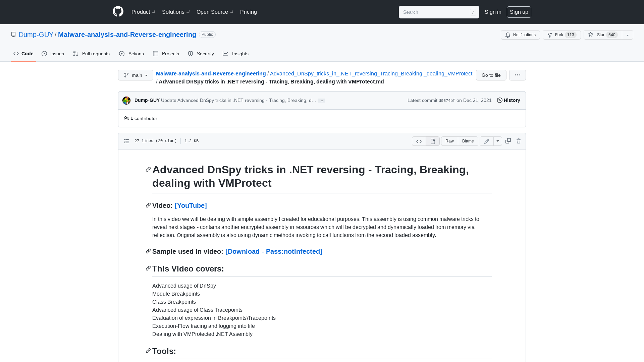Screen dimensions: 644x362
Task: Click the '27 lines (20 sloc)' info
Action: [x=156, y=141]
